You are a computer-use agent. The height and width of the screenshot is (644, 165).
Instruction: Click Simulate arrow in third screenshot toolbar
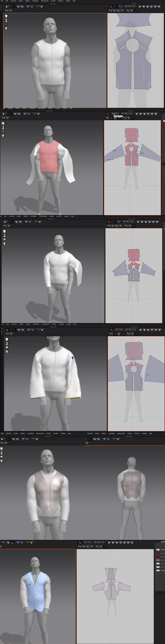coord(5,222)
